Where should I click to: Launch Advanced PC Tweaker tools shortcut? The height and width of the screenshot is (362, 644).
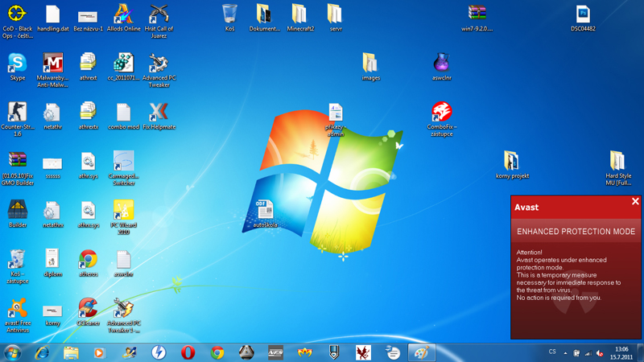[159, 63]
